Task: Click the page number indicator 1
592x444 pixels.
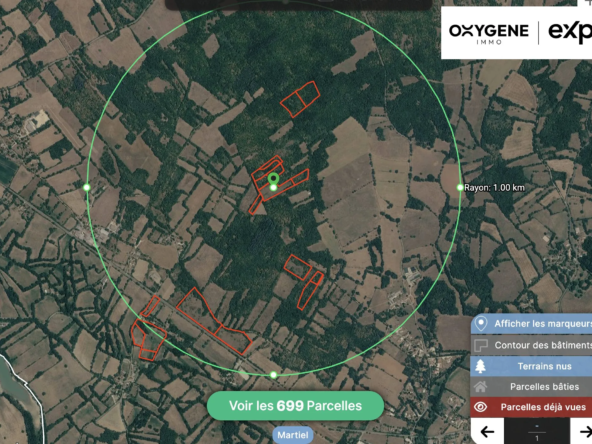Action: tap(537, 438)
